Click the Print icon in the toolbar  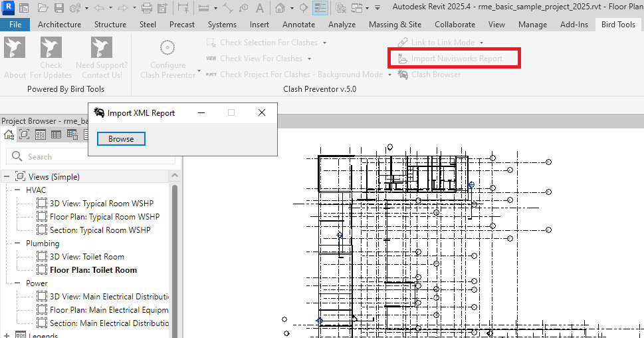click(x=147, y=8)
